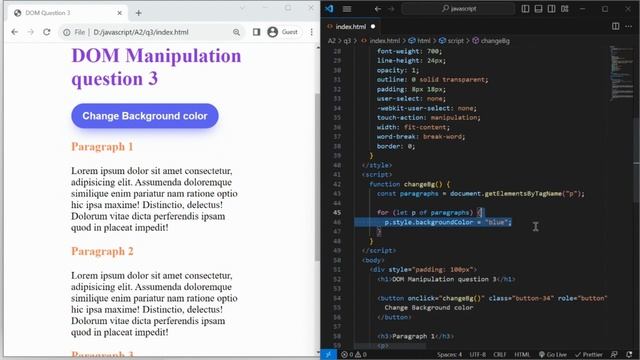Open notifications bell in status bar
Screen dimensions: 640x360
pyautogui.click(x=629, y=354)
